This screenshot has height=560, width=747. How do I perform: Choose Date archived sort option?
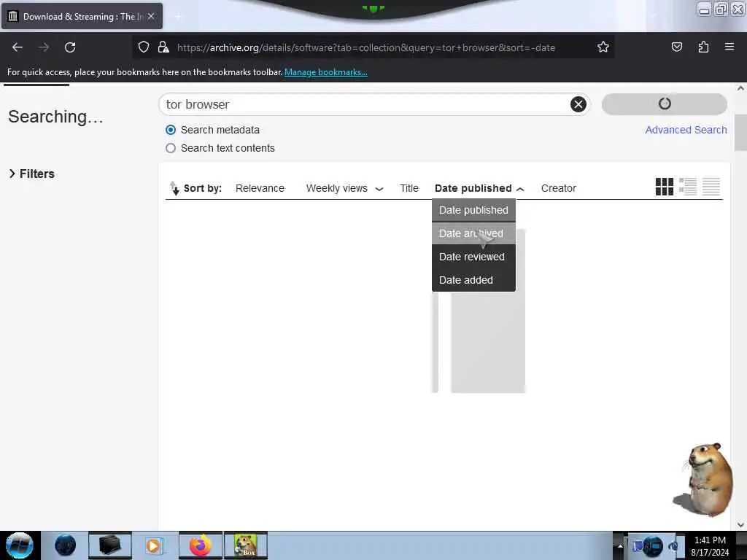473,233
